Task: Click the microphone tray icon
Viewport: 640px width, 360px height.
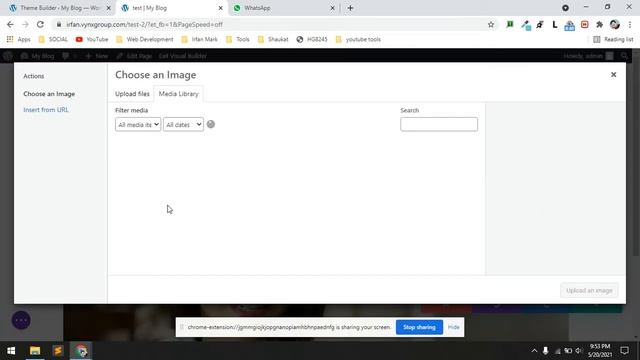Action: click(545, 351)
